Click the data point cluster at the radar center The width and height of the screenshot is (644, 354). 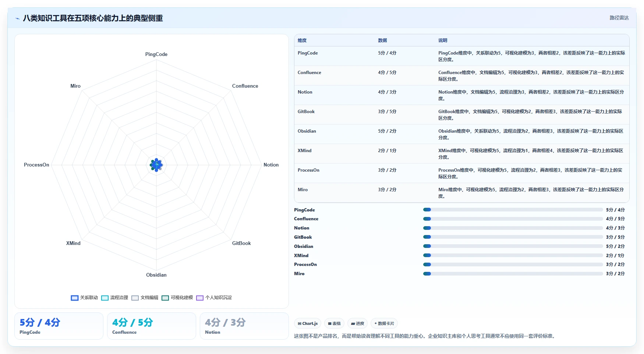coord(156,165)
